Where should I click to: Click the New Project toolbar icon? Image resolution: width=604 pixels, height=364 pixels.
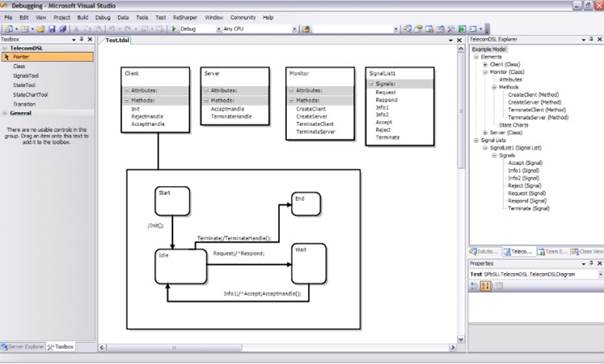click(8, 29)
